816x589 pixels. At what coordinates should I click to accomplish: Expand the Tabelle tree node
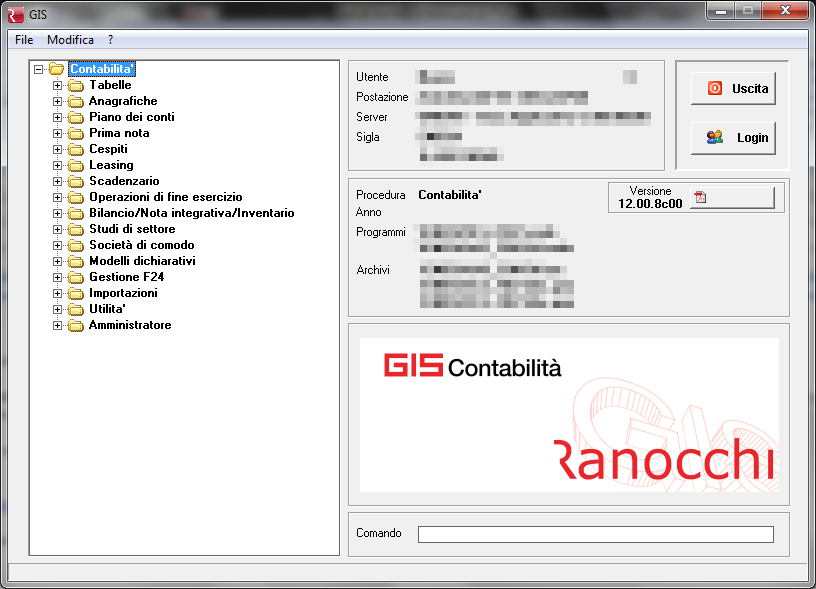tap(57, 85)
